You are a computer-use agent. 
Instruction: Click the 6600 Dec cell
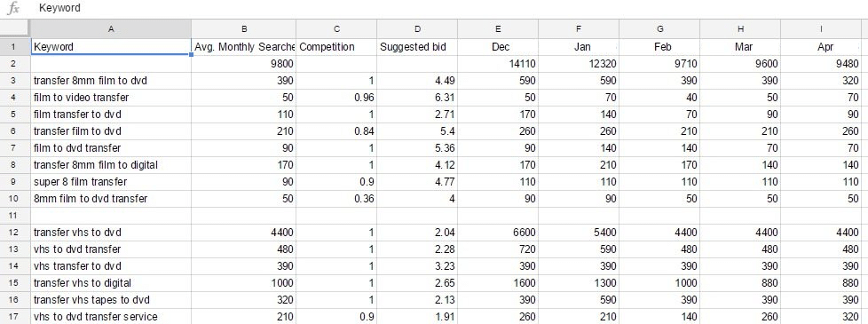pyautogui.click(x=498, y=233)
